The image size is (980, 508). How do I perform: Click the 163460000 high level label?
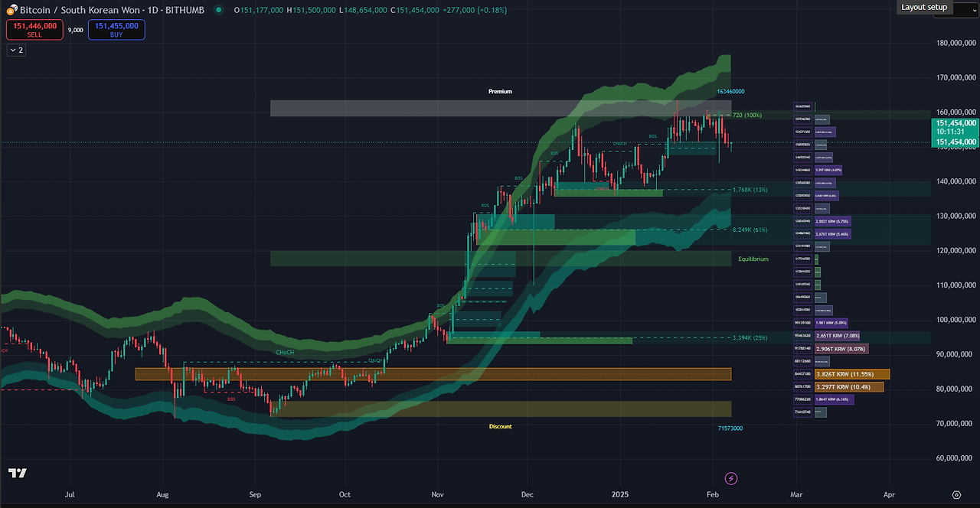(x=730, y=92)
